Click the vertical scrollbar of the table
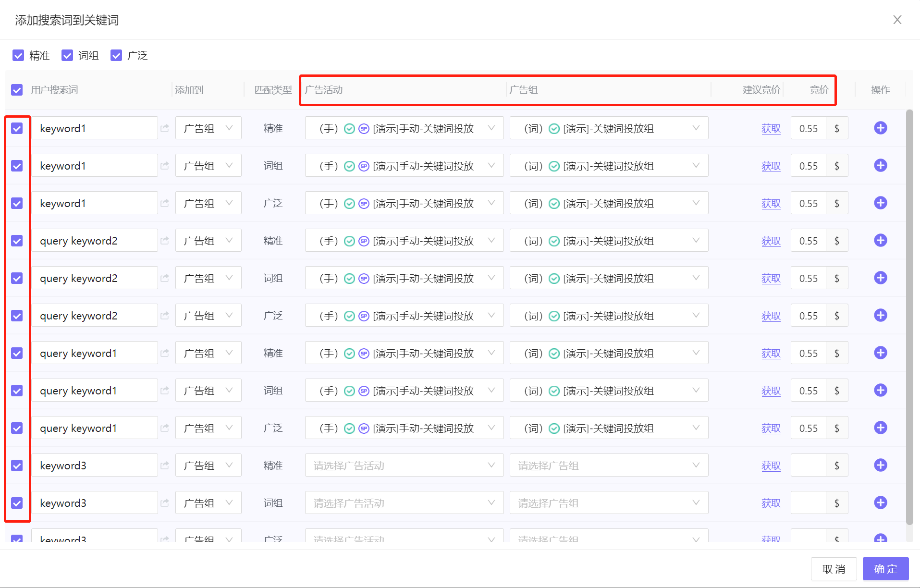The image size is (920, 588). pyautogui.click(x=909, y=317)
